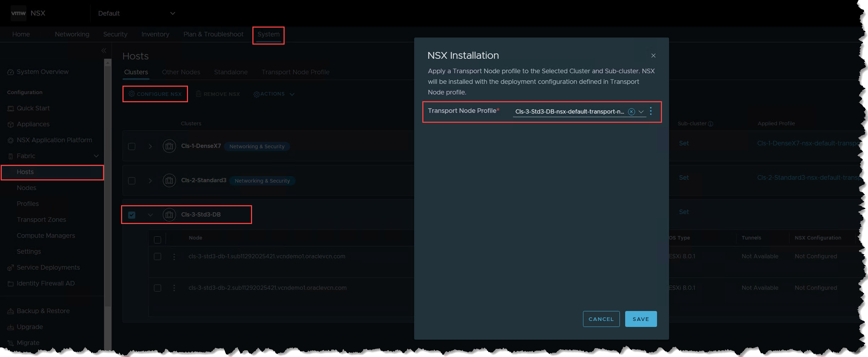
Task: Click the System Overview icon in the sidebar
Action: (11, 72)
